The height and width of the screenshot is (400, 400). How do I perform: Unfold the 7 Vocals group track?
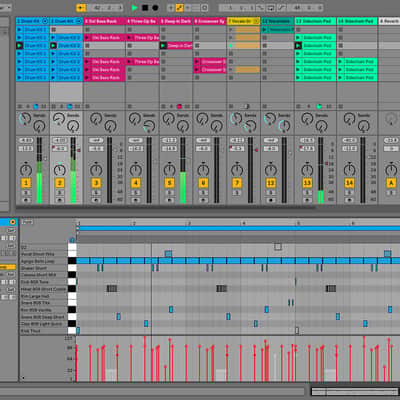(x=256, y=21)
